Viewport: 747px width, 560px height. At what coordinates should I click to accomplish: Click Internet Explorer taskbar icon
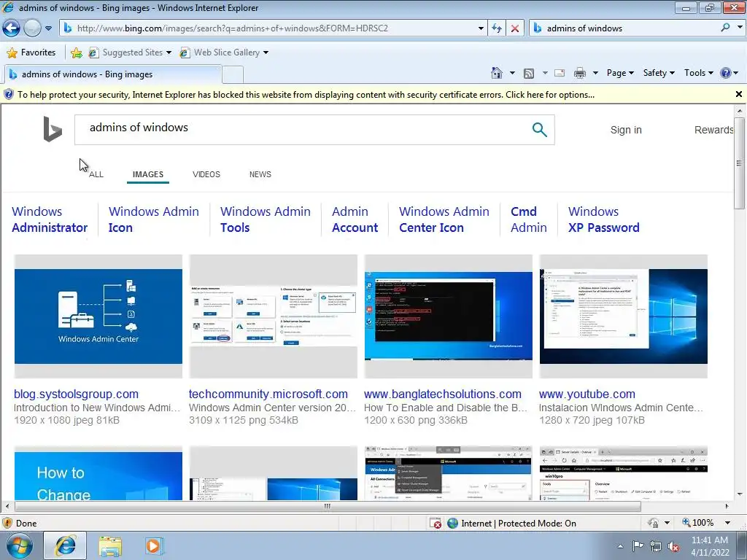[65, 545]
